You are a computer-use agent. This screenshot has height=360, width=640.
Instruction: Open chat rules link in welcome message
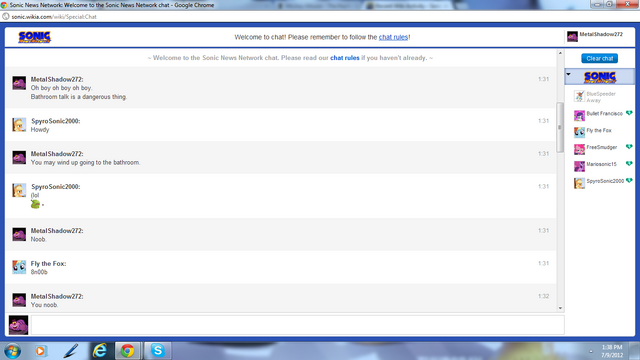click(344, 58)
